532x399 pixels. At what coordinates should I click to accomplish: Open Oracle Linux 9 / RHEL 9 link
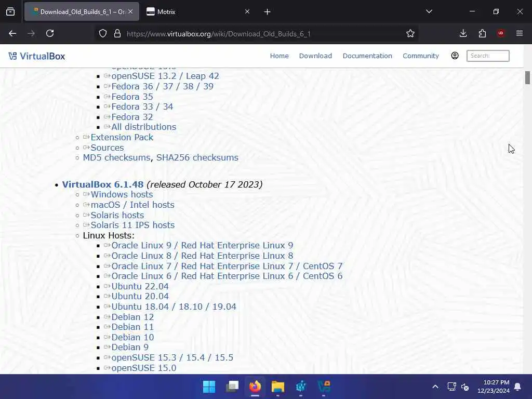202,245
